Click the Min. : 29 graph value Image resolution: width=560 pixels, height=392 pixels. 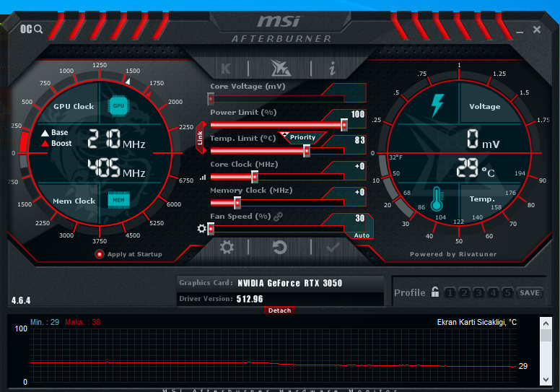(x=45, y=322)
